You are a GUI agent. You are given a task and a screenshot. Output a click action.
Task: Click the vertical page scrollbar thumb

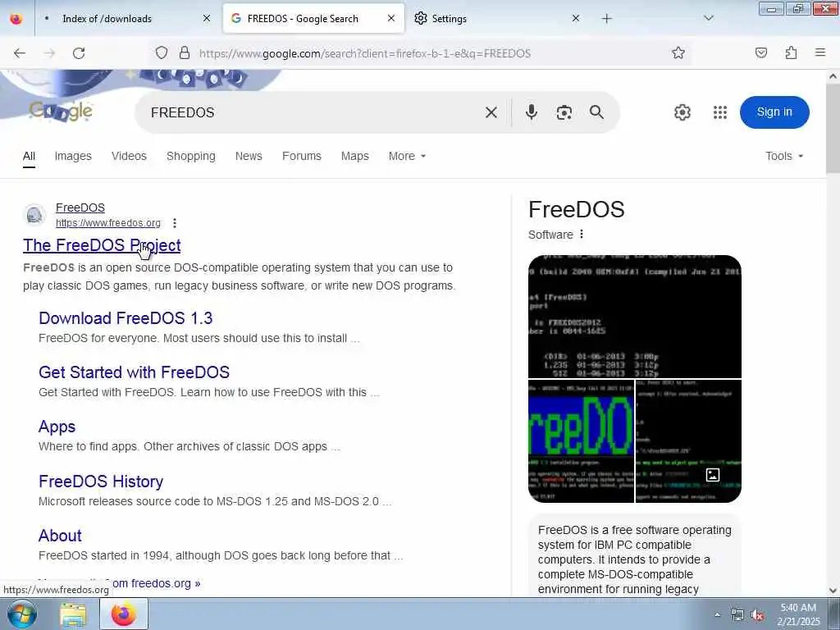coord(833,128)
